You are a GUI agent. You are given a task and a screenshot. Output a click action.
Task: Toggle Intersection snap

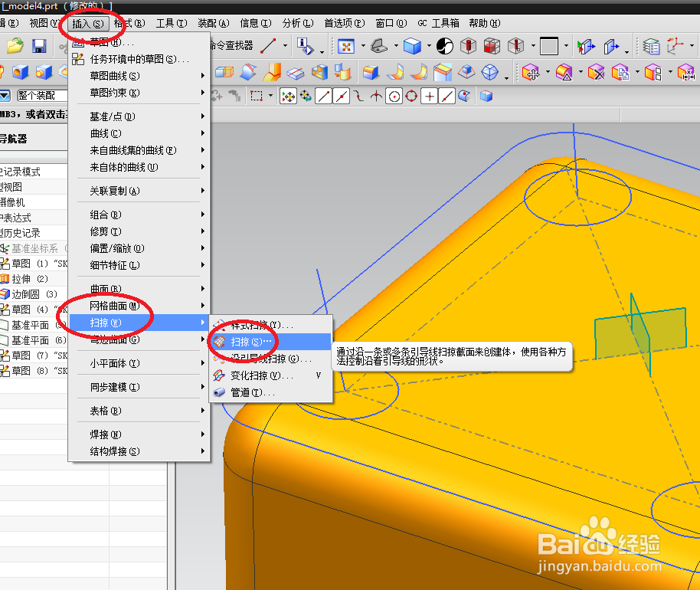tap(376, 96)
